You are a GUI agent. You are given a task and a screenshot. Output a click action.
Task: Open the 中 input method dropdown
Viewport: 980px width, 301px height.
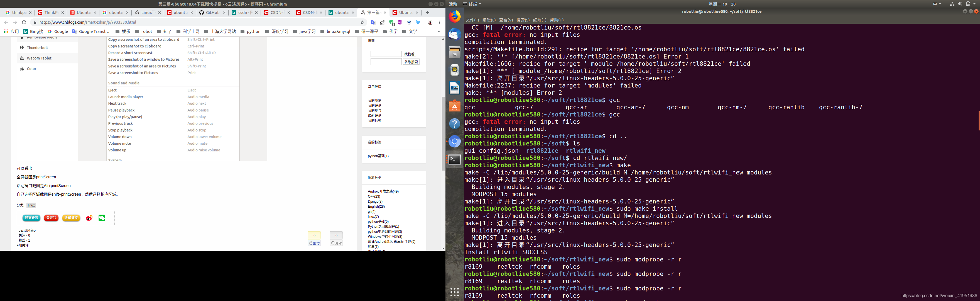[937, 4]
